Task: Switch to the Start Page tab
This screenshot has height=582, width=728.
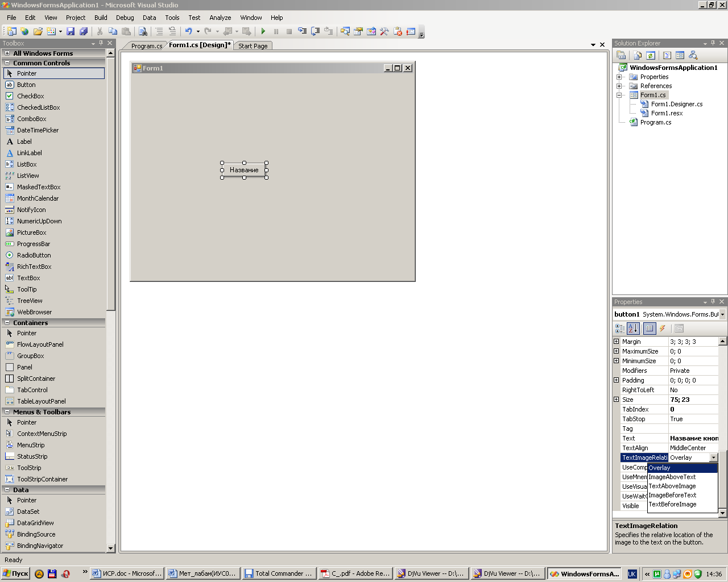Action: click(253, 46)
